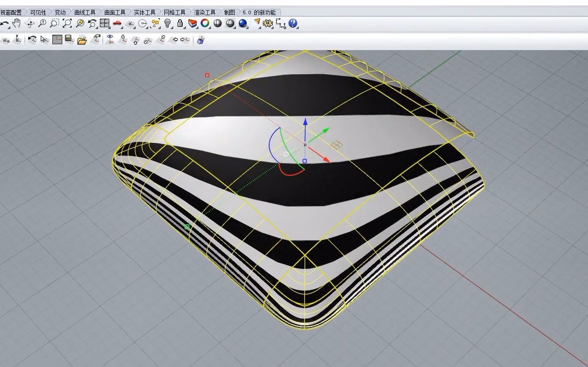Click Set CPlane Elevation icon
588x367 pixels.
pyautogui.click(x=17, y=40)
